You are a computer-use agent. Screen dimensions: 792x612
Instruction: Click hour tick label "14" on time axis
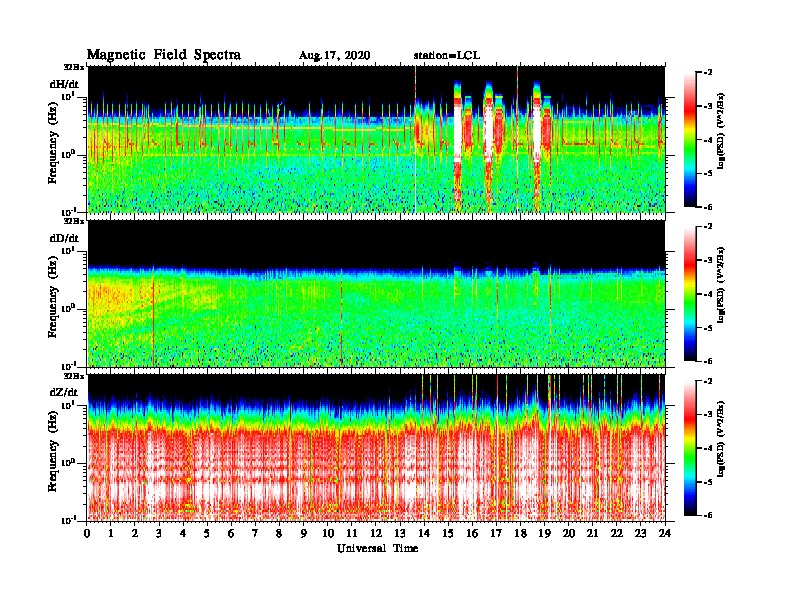424,533
